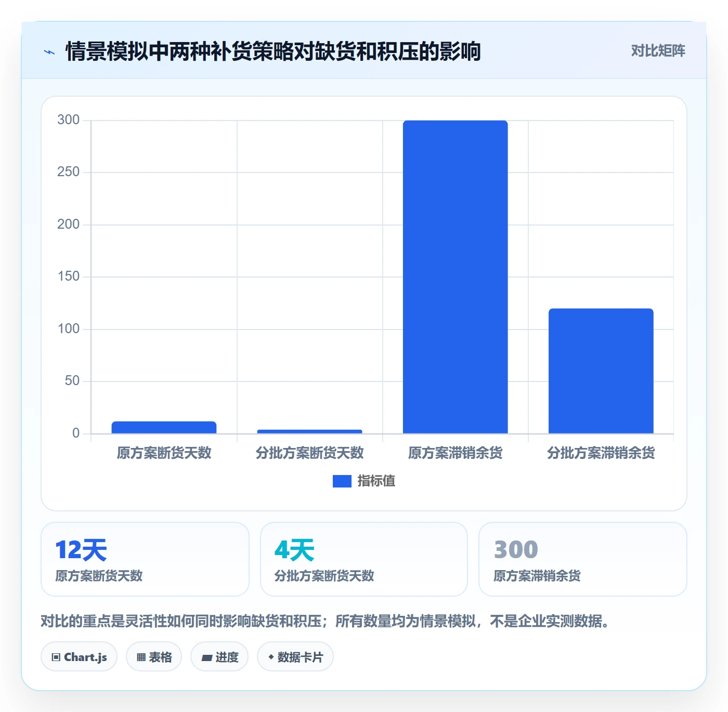This screenshot has width=728, height=712.
Task: Click the square icon in the Chart.js tag
Action: 56,657
